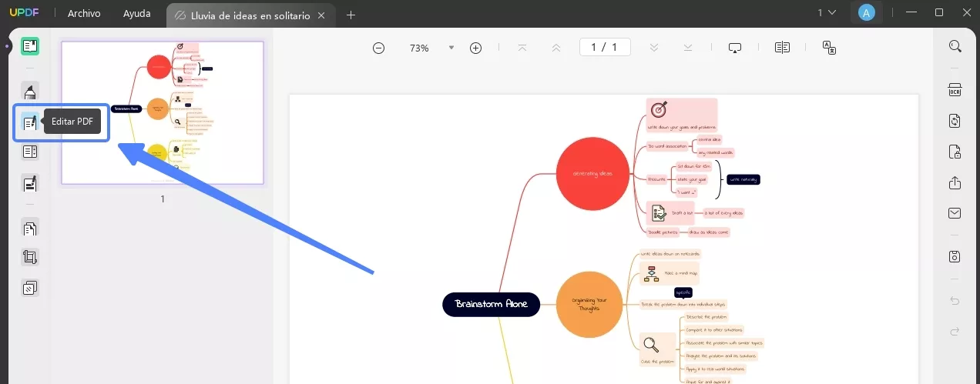Select the Crop pages tool
Image resolution: width=980 pixels, height=384 pixels.
pyautogui.click(x=30, y=257)
